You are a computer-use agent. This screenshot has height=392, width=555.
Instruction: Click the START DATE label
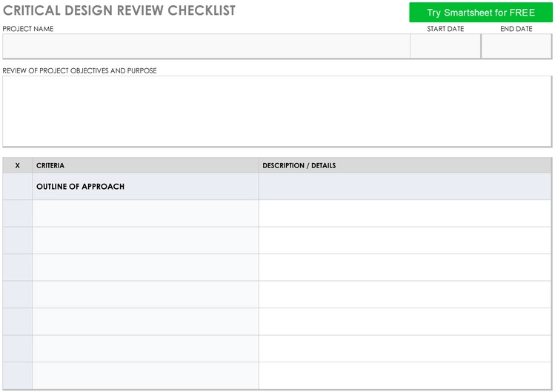click(x=445, y=29)
